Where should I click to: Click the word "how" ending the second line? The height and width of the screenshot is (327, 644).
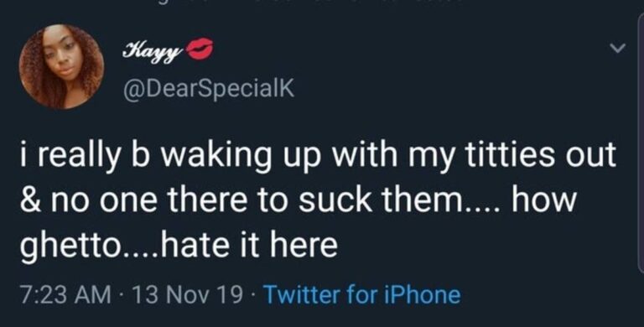(x=543, y=200)
